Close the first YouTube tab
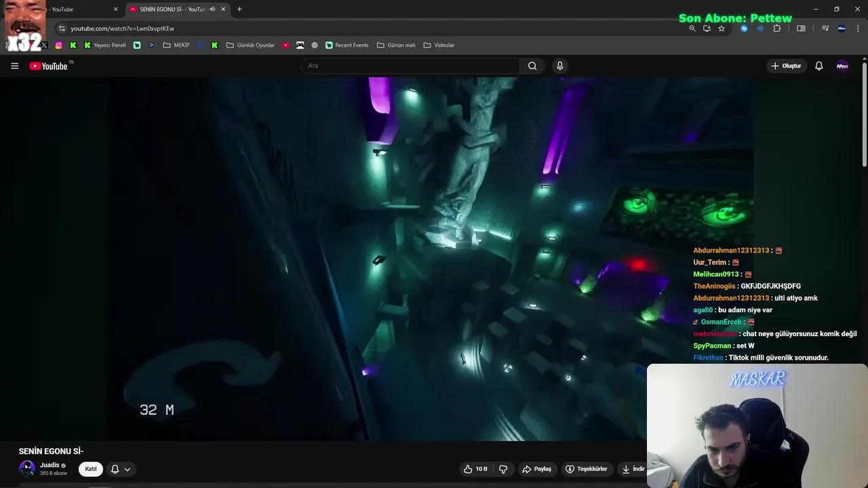The height and width of the screenshot is (488, 868). (x=115, y=9)
